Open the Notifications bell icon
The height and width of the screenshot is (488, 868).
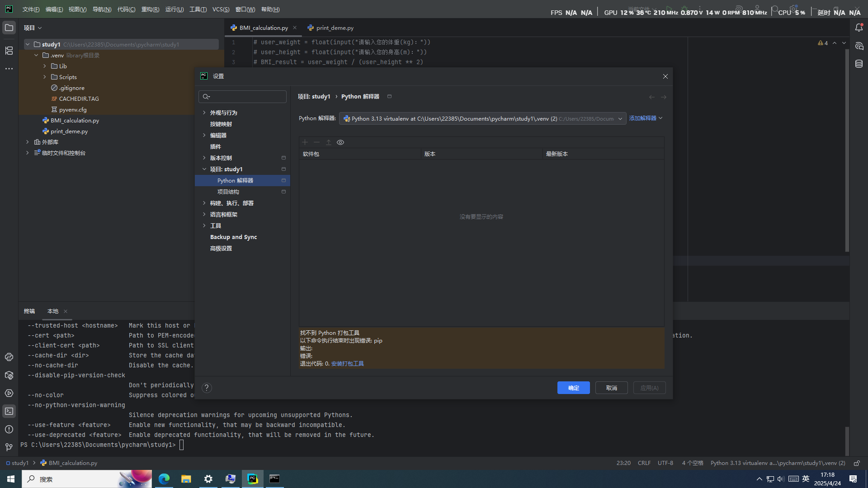click(x=859, y=28)
